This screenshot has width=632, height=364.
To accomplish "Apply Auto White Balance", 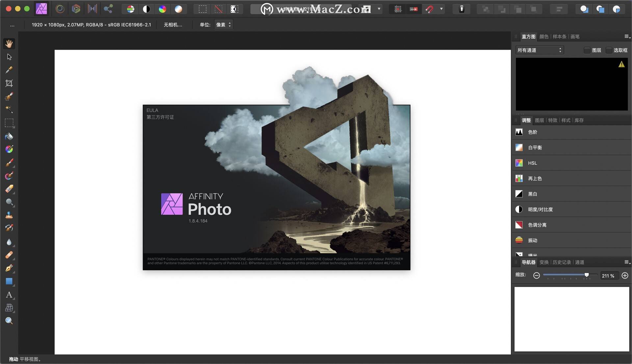I will pos(178,9).
